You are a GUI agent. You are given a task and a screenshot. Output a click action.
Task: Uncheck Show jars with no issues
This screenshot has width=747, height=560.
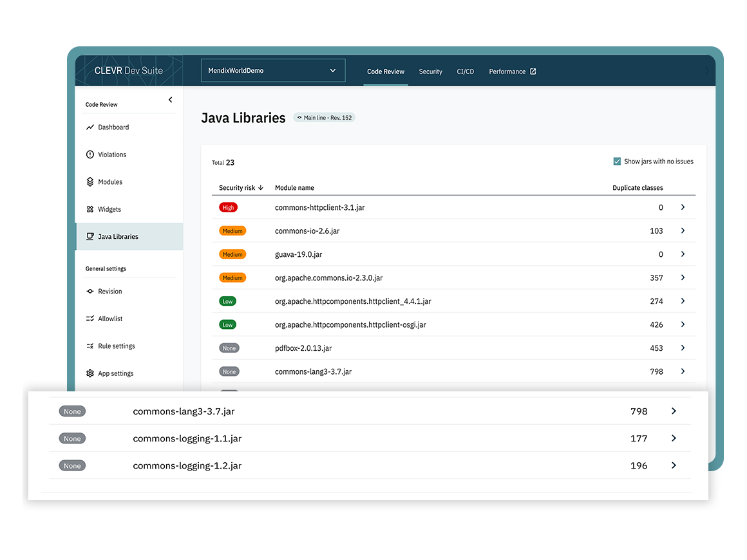coord(617,162)
